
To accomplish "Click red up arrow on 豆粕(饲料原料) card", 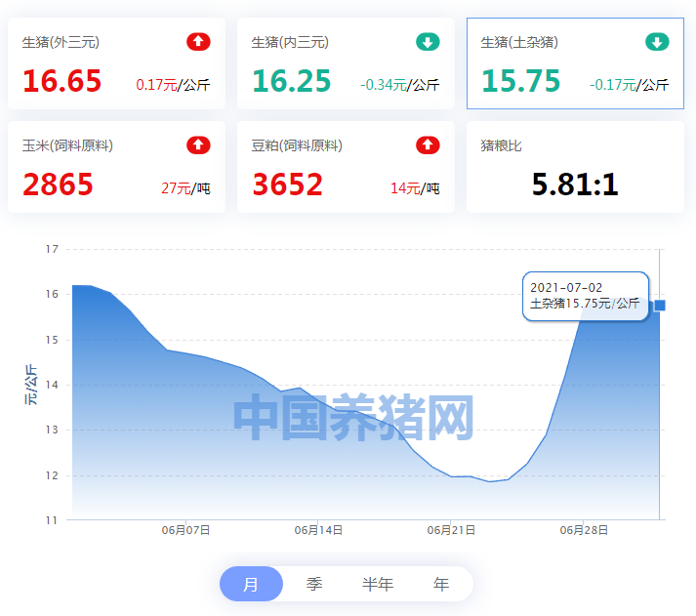I will (x=428, y=145).
